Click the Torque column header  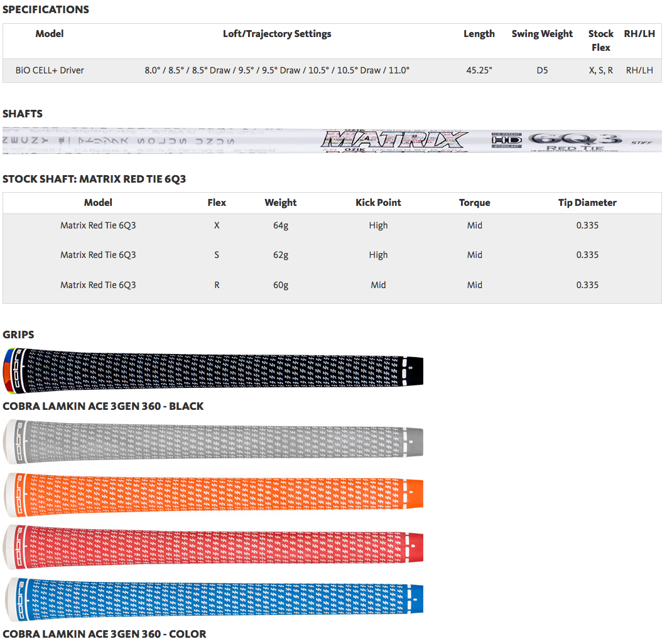pos(475,203)
